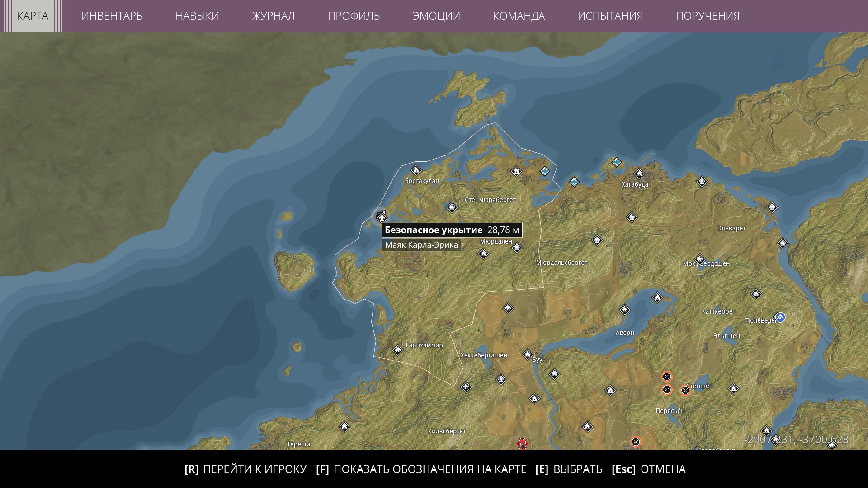The height and width of the screenshot is (488, 868).
Task: Switch to the Инвентарь tab
Action: pyautogui.click(x=112, y=16)
